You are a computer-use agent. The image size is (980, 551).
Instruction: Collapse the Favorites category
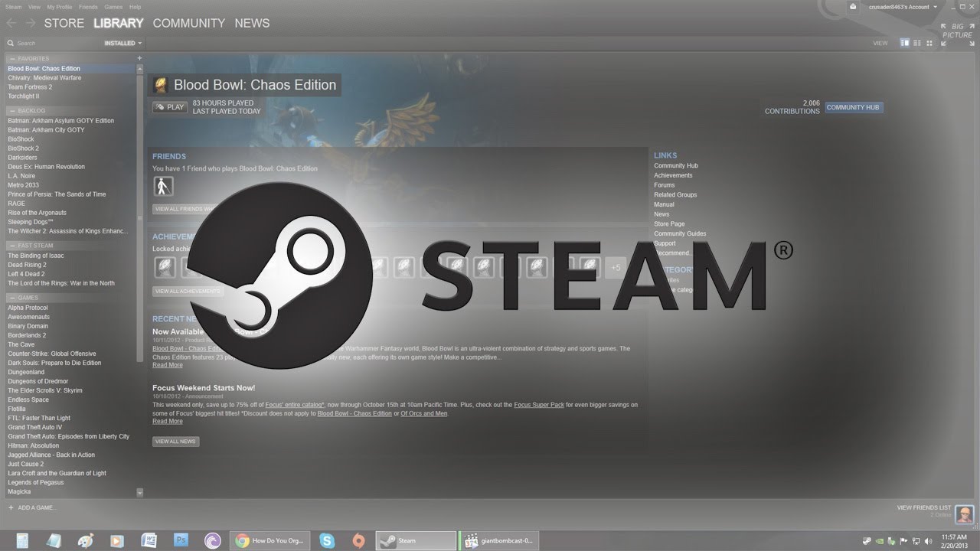coord(12,59)
